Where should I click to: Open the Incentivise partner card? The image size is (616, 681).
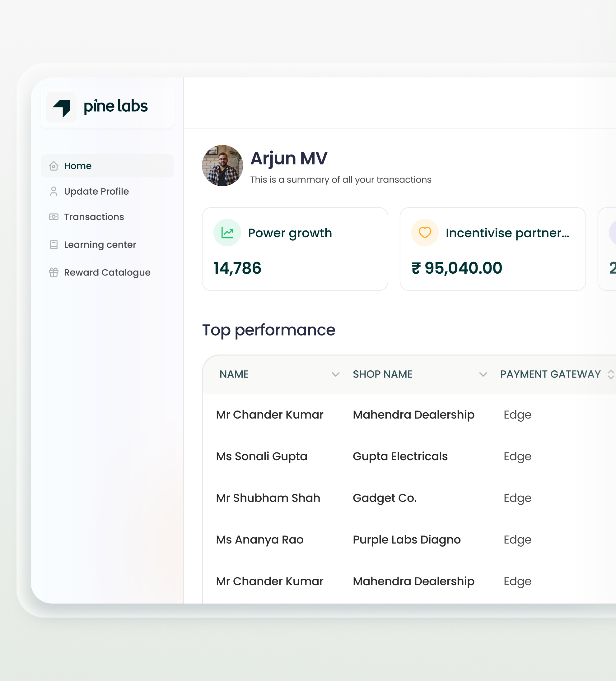(492, 249)
